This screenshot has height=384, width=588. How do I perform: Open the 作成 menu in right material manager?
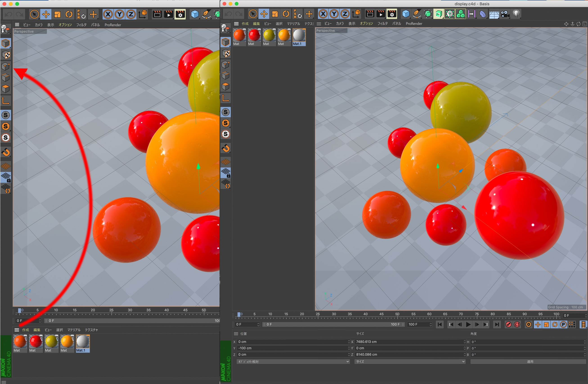(x=245, y=24)
